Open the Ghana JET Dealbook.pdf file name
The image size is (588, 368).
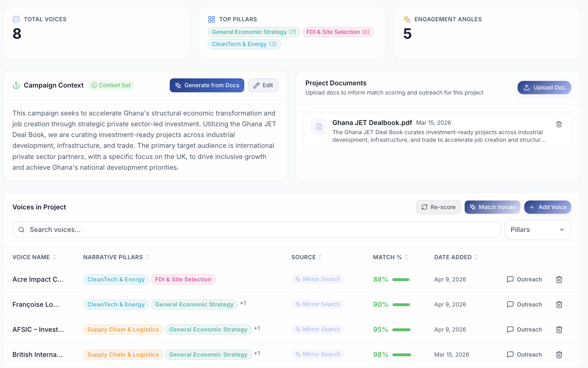click(x=372, y=123)
